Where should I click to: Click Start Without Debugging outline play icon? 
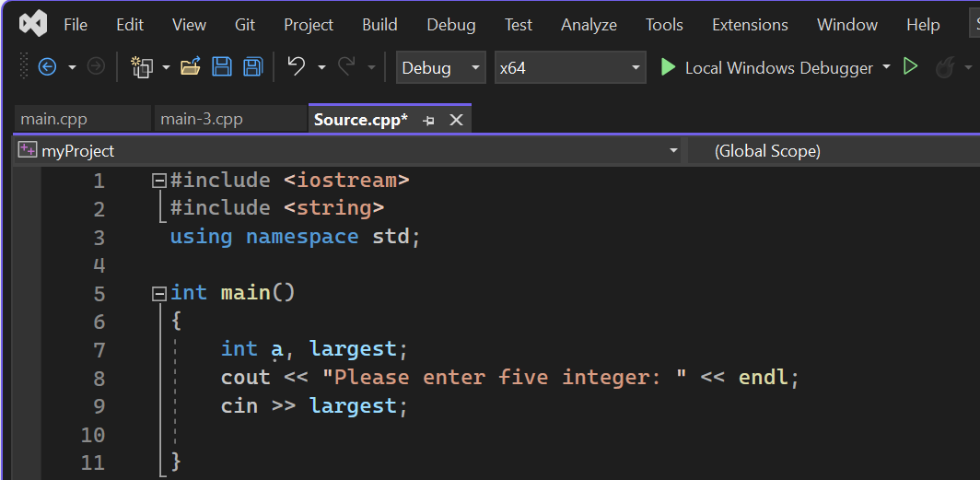910,67
